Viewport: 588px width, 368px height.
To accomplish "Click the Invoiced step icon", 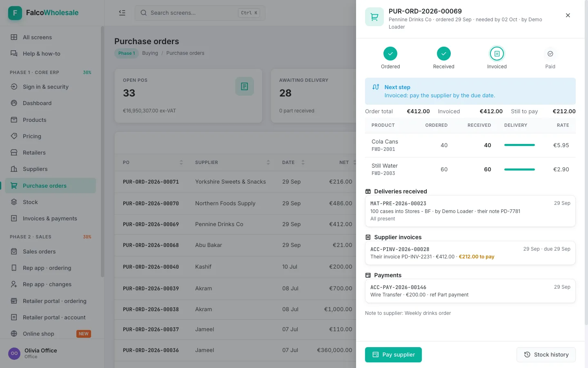I will tap(497, 54).
